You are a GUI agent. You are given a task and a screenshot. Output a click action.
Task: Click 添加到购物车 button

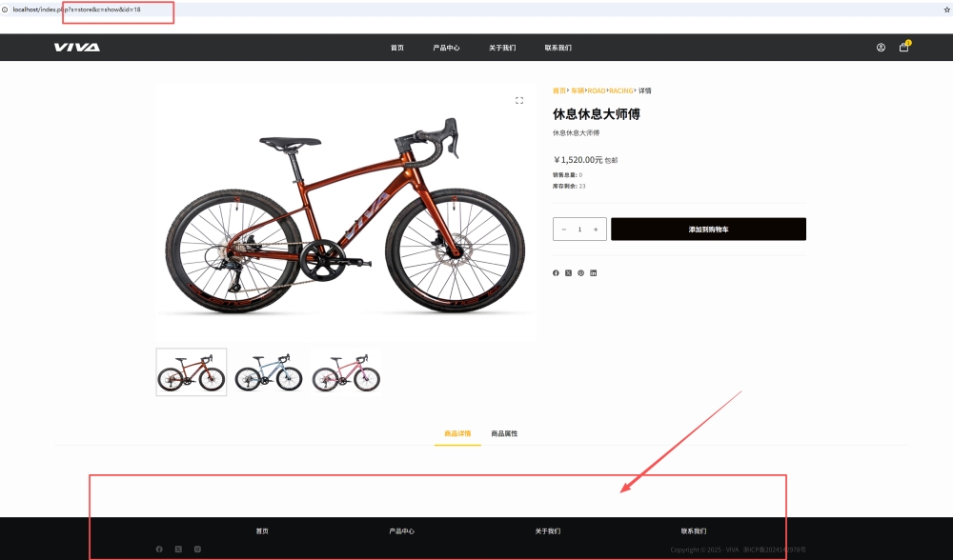coord(709,229)
